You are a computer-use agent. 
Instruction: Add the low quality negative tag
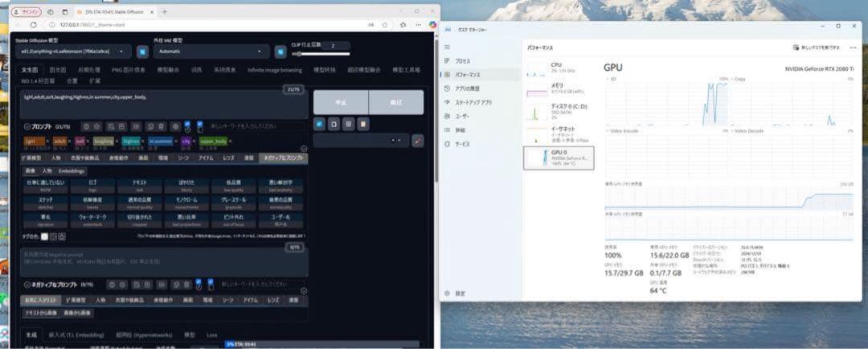[233, 186]
